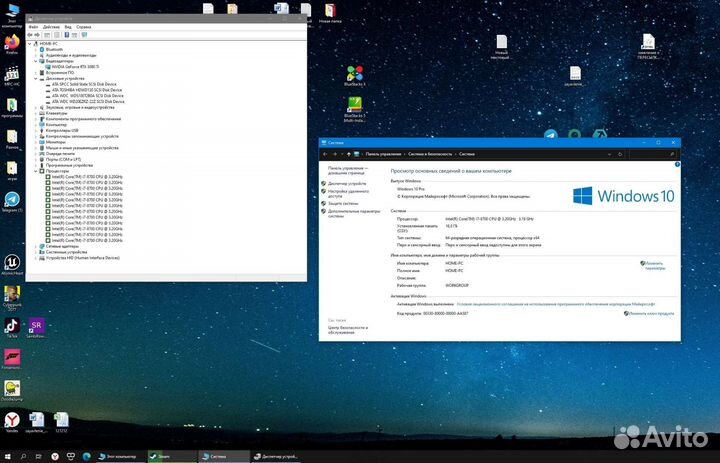Focus search box in System window
This screenshot has width=720, height=463.
click(652, 154)
